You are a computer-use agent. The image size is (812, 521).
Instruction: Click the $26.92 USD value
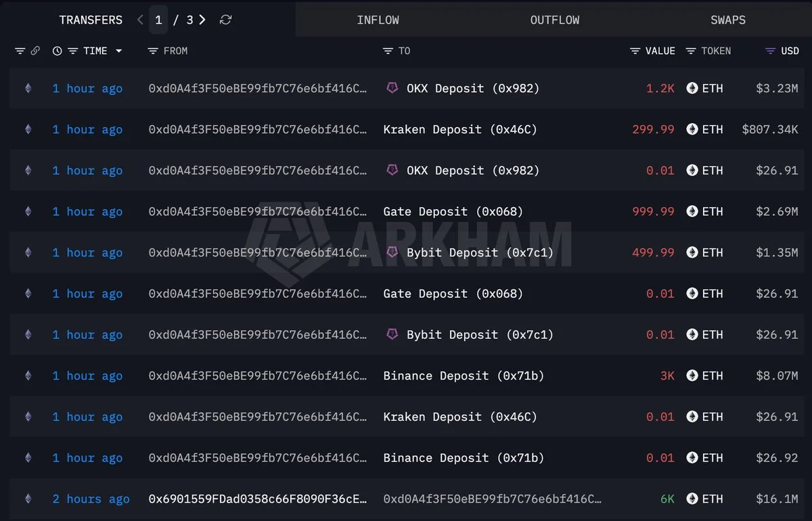click(x=777, y=458)
